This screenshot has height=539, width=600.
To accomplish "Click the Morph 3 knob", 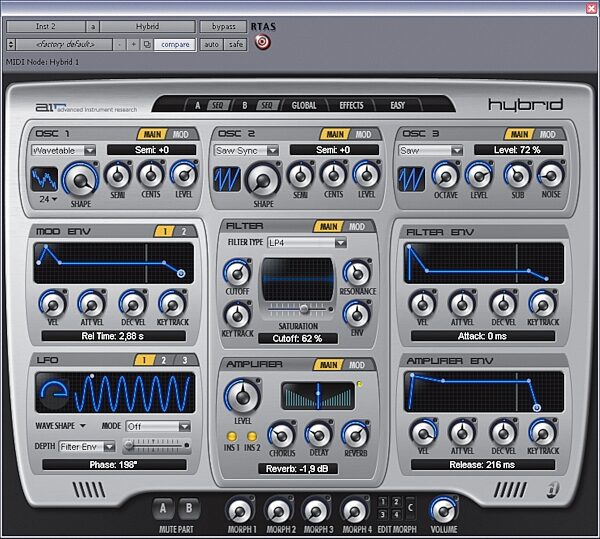I will [316, 511].
